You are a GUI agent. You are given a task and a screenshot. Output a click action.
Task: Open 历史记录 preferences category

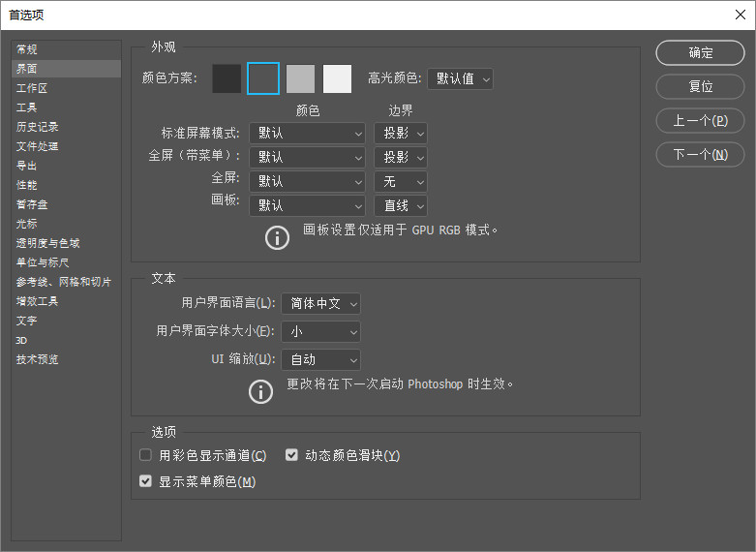point(66,127)
